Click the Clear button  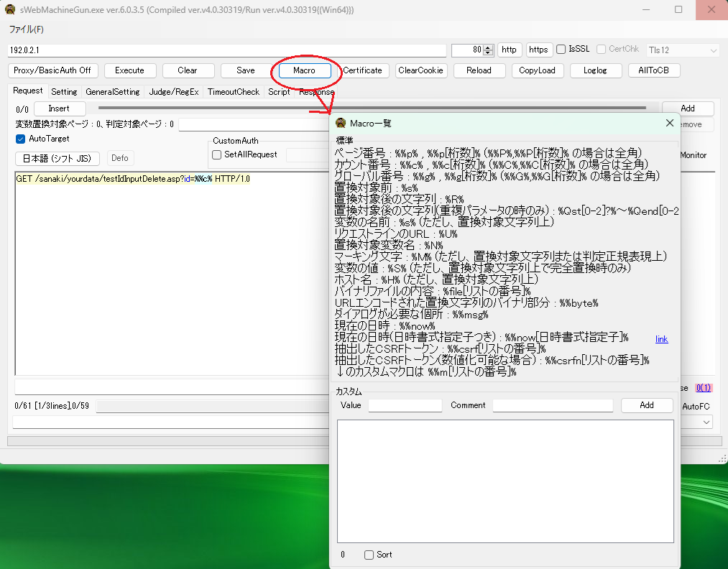coord(188,70)
